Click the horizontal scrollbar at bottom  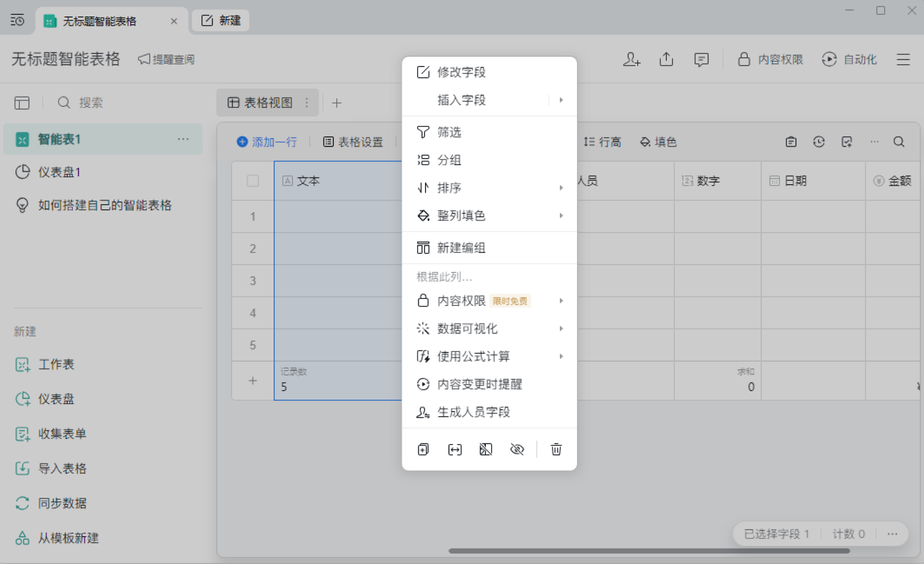pyautogui.click(x=649, y=550)
